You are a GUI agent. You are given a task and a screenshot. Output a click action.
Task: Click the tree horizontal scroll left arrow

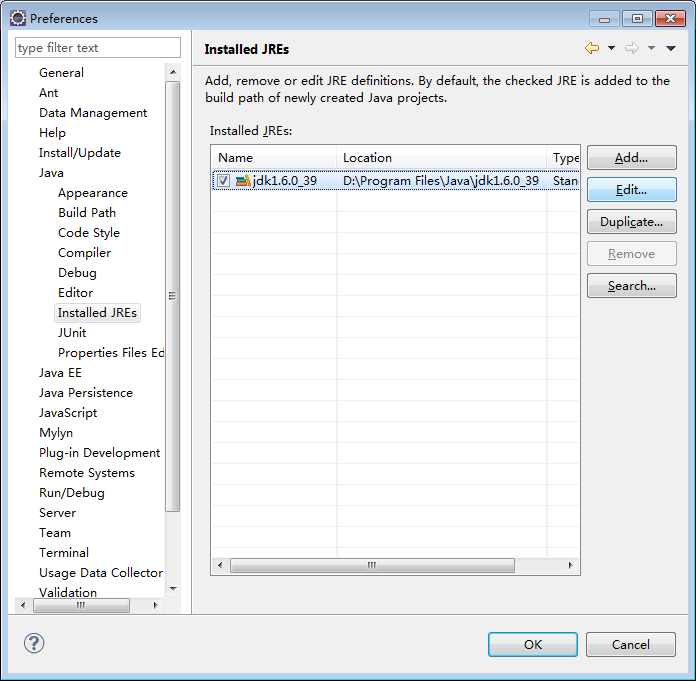click(23, 605)
